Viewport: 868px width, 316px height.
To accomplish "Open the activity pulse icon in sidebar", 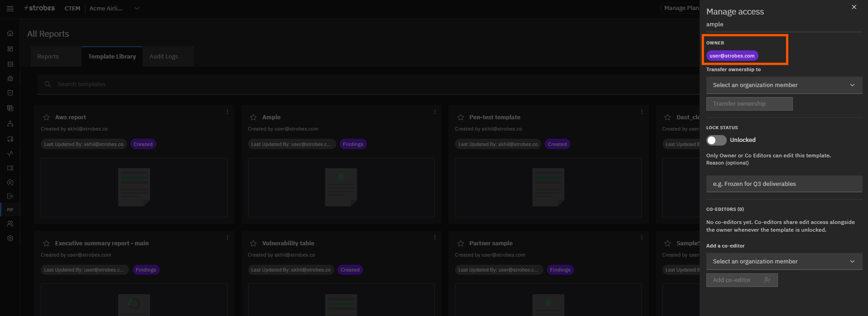I will 10,153.
